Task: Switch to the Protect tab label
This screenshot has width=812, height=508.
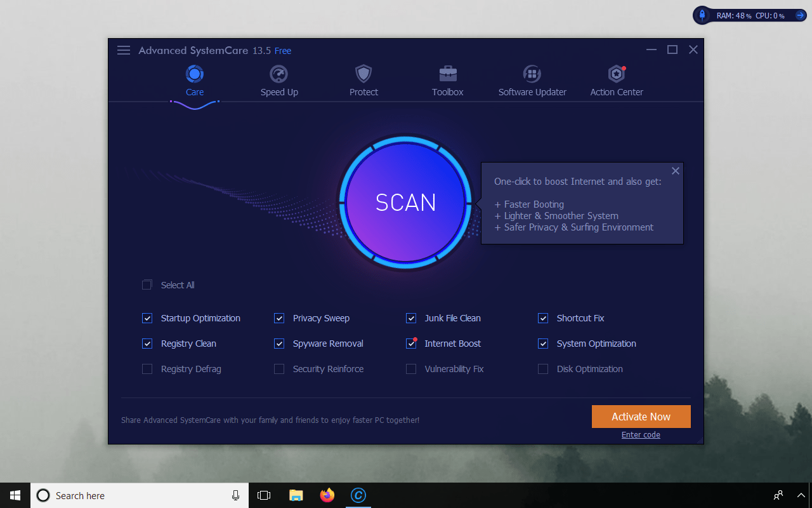Action: (363, 92)
